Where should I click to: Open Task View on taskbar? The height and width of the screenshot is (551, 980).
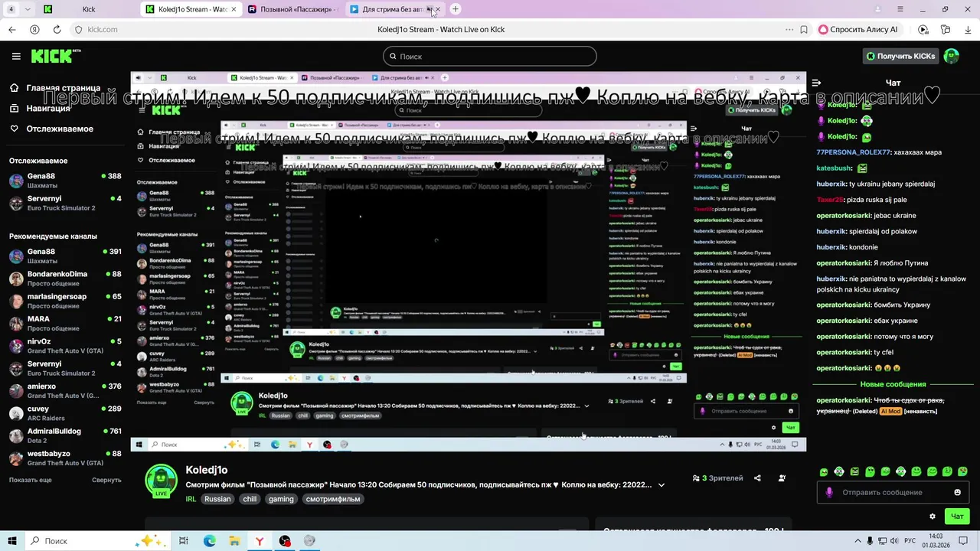tap(184, 541)
